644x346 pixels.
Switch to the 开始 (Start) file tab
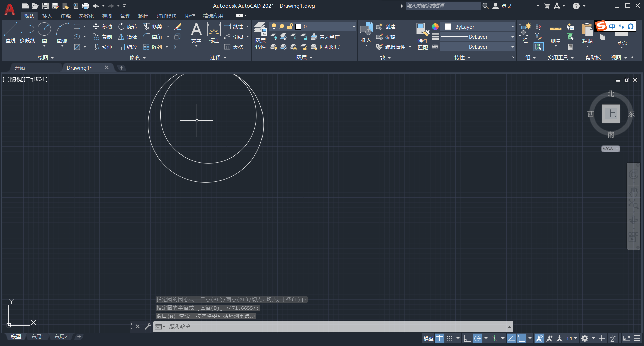20,68
